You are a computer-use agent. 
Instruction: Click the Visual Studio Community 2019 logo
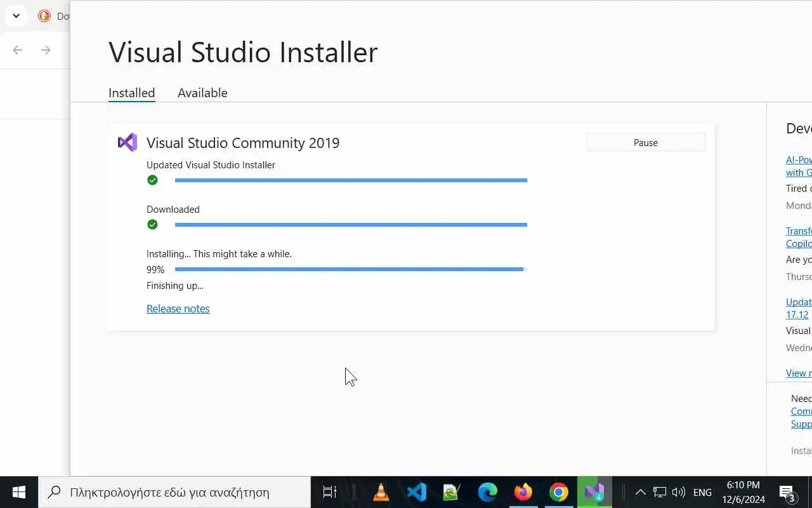128,142
